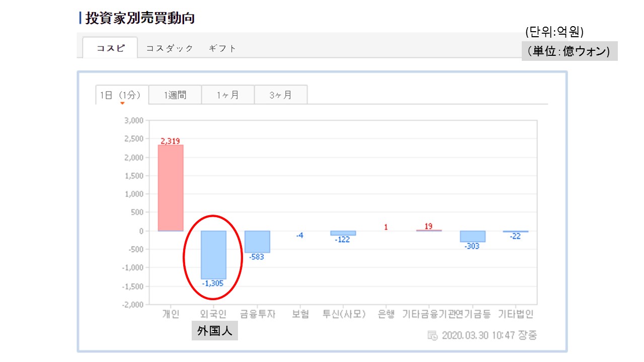Open the ギフト tab
The image size is (644, 362).
click(222, 48)
